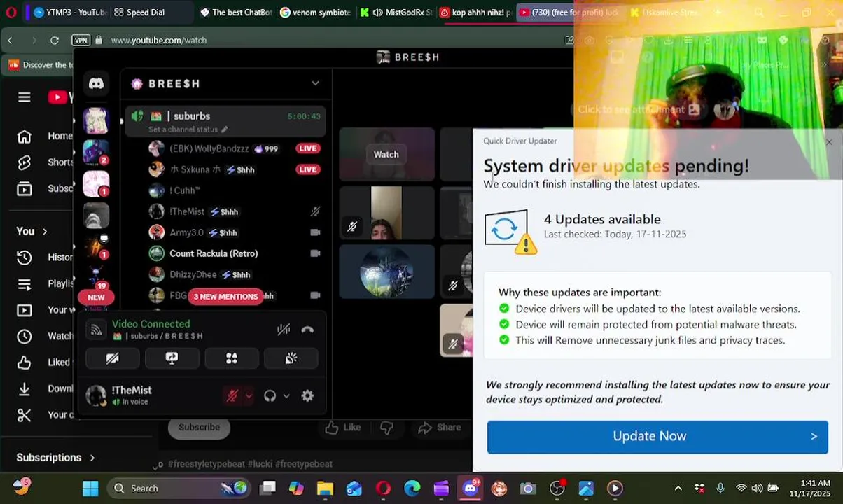
Task: Open YouTube hamburger guide menu
Action: (25, 97)
